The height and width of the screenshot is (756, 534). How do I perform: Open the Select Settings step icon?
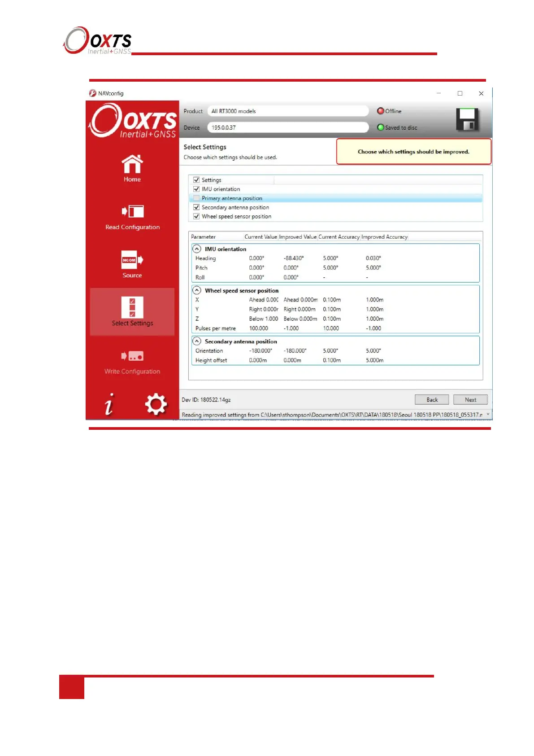(x=132, y=307)
